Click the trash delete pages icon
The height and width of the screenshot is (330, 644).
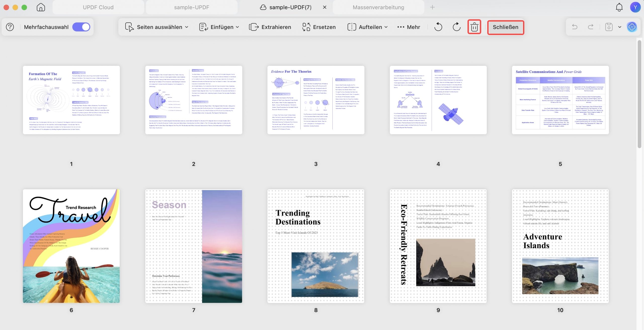pyautogui.click(x=474, y=27)
